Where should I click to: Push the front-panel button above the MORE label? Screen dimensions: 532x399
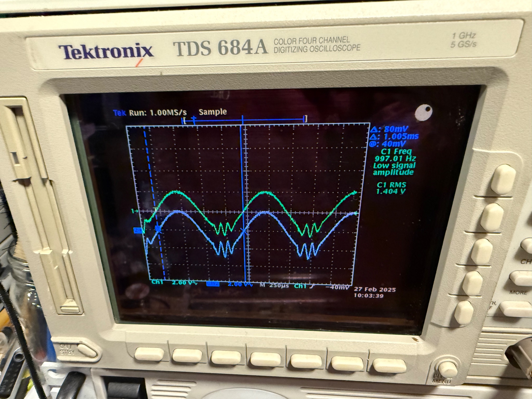click(521, 278)
